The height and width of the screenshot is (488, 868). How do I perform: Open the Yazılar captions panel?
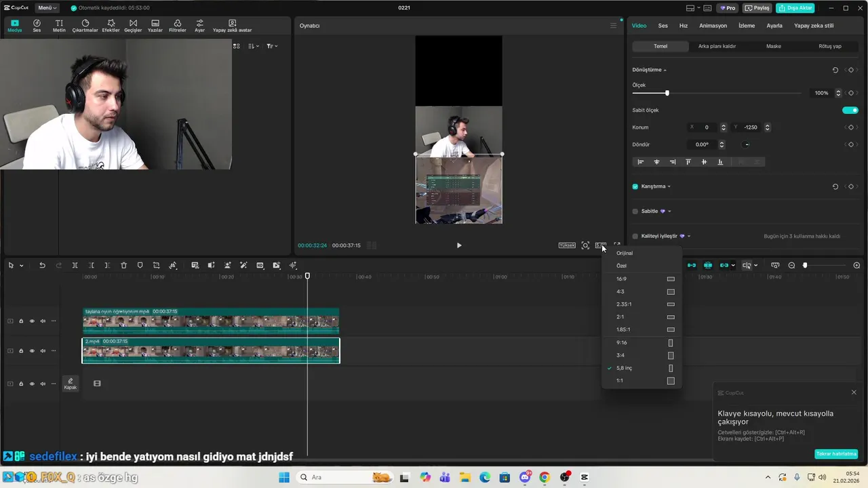(155, 26)
